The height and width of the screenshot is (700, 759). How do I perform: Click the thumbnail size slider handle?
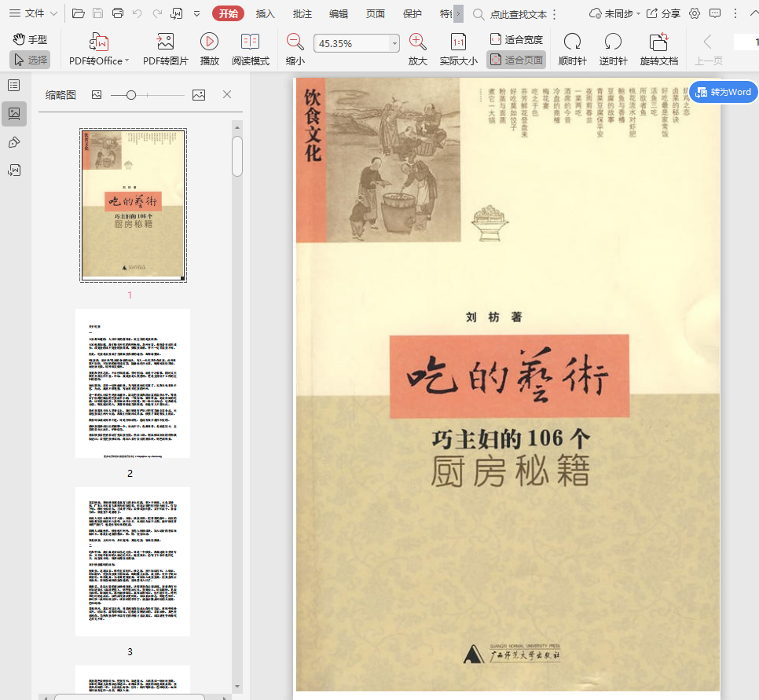131,95
